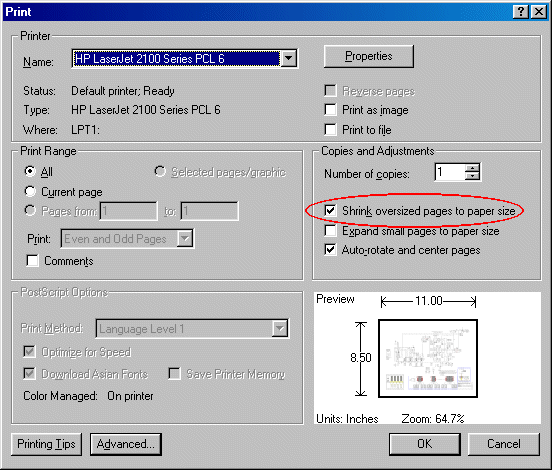The image size is (552, 470).
Task: Click the Properties button
Action: coord(369,56)
